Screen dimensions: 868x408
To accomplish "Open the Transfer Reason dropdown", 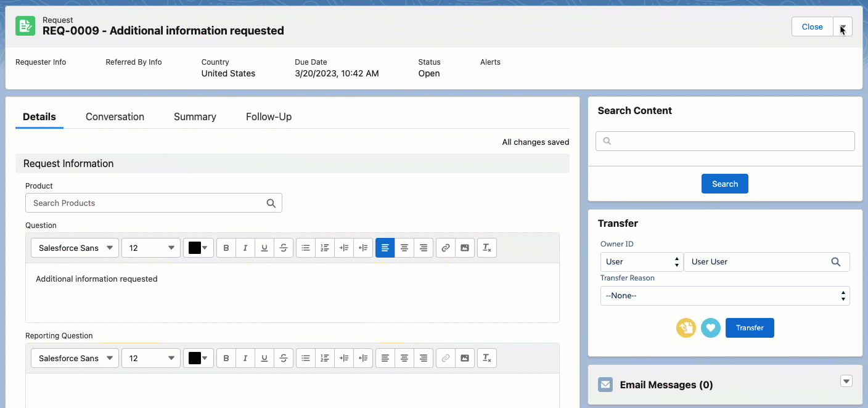I will (725, 296).
